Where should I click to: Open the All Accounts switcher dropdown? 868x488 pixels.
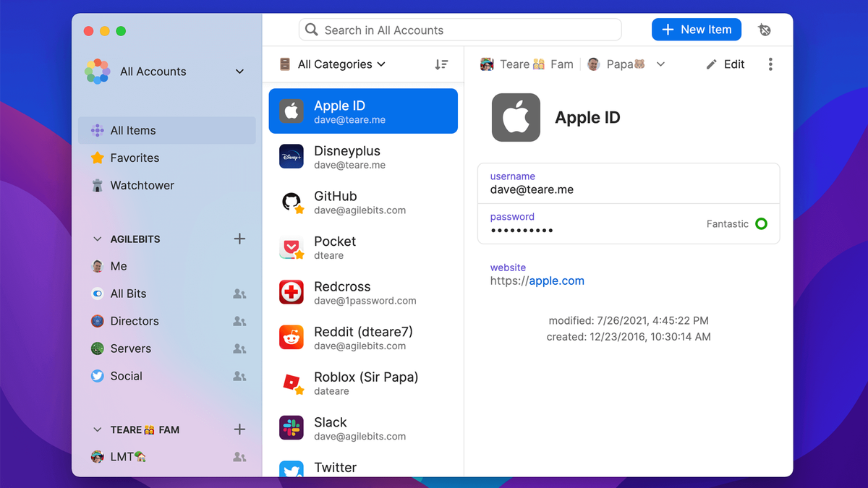coord(165,71)
